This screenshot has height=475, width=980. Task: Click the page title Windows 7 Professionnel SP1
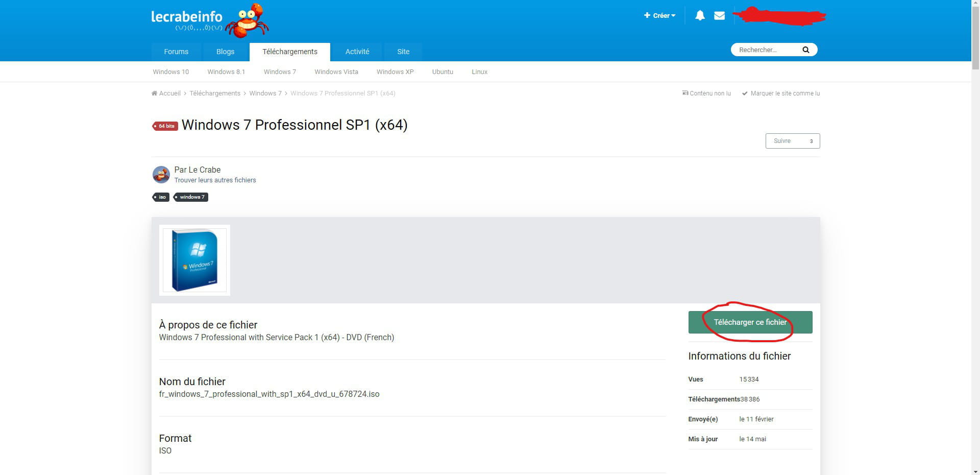[x=295, y=125]
